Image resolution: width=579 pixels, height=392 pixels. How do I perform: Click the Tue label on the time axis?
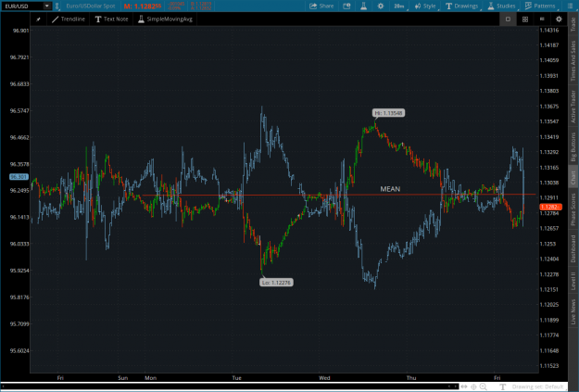click(237, 378)
